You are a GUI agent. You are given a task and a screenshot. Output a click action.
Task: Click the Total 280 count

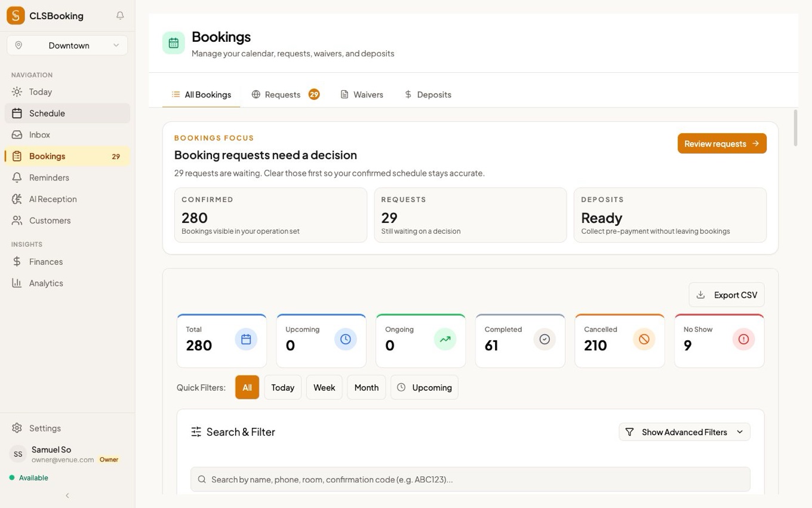coord(199,345)
